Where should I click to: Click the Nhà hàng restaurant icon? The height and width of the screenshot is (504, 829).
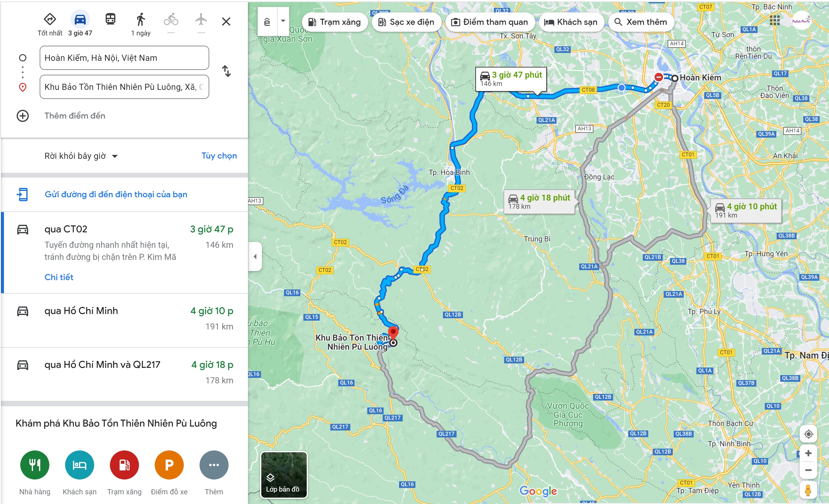point(35,465)
